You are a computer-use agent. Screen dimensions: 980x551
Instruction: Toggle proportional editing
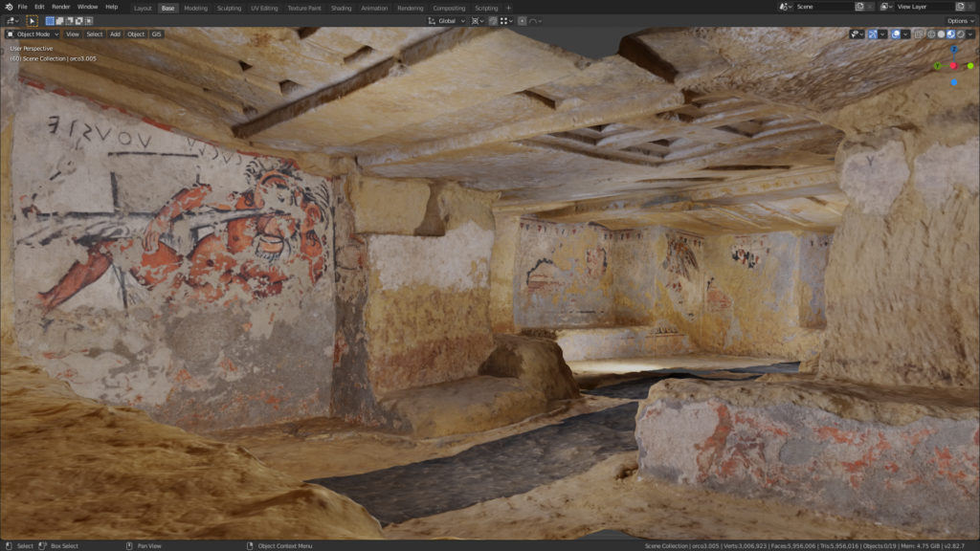(522, 21)
